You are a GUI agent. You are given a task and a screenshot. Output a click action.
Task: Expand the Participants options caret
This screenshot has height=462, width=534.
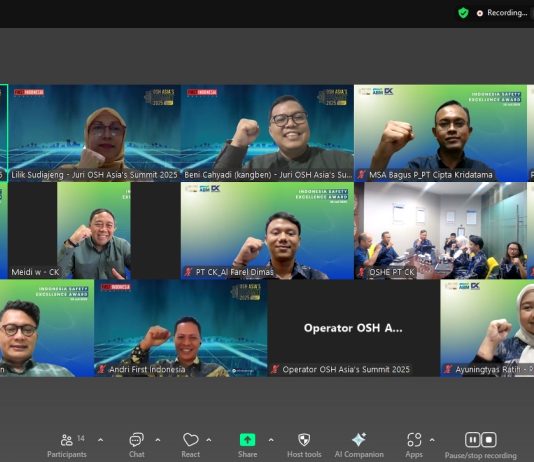click(x=100, y=440)
